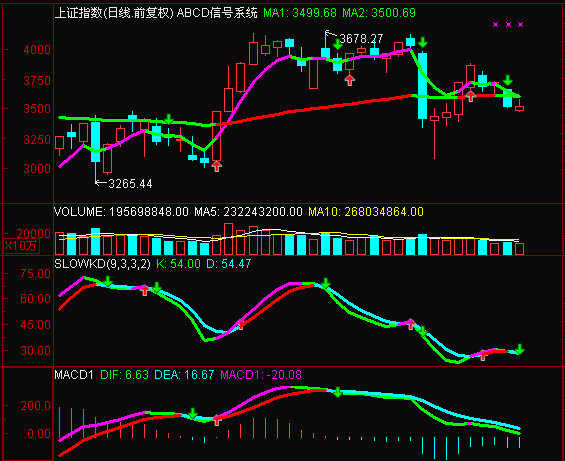Click the MA1: 3499.68 readout
Viewport: 565px width, 461px height.
(300, 13)
